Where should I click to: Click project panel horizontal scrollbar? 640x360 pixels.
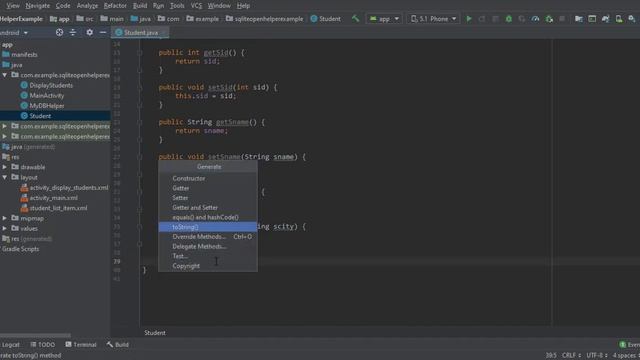pos(35,336)
